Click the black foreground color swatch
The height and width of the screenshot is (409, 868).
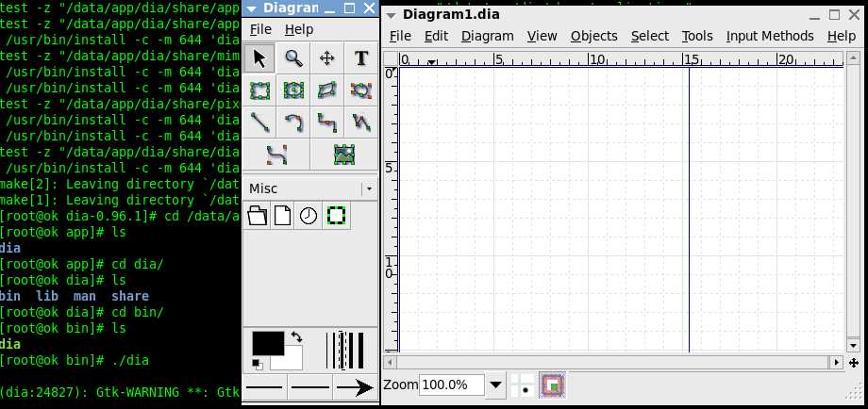pyautogui.click(x=268, y=343)
